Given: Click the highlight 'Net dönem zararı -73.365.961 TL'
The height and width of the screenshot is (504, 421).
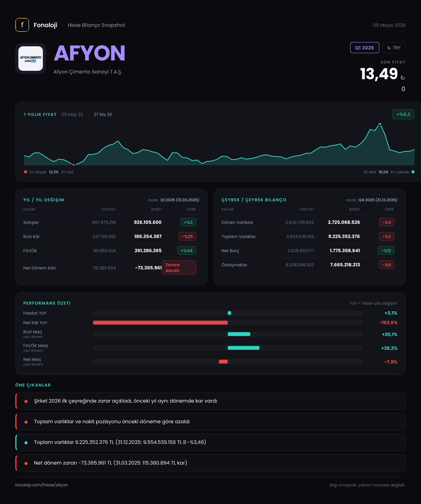Looking at the screenshot, I should coord(210,463).
